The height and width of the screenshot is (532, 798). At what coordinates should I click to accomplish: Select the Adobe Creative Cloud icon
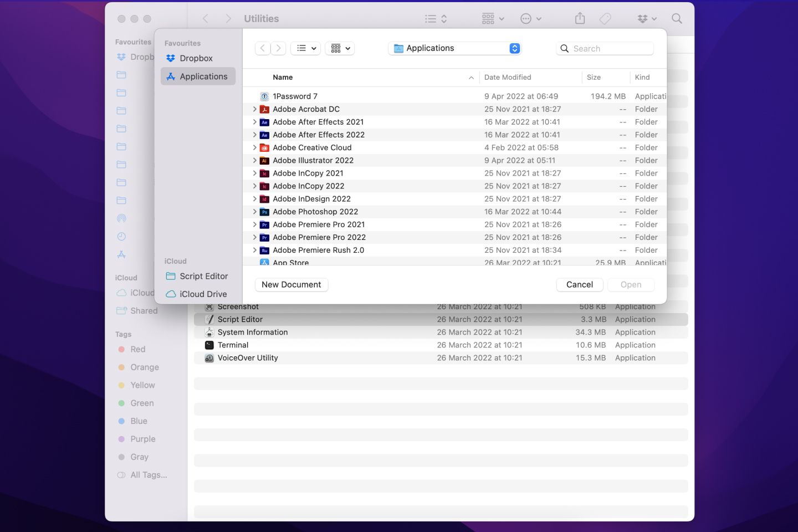click(x=264, y=147)
